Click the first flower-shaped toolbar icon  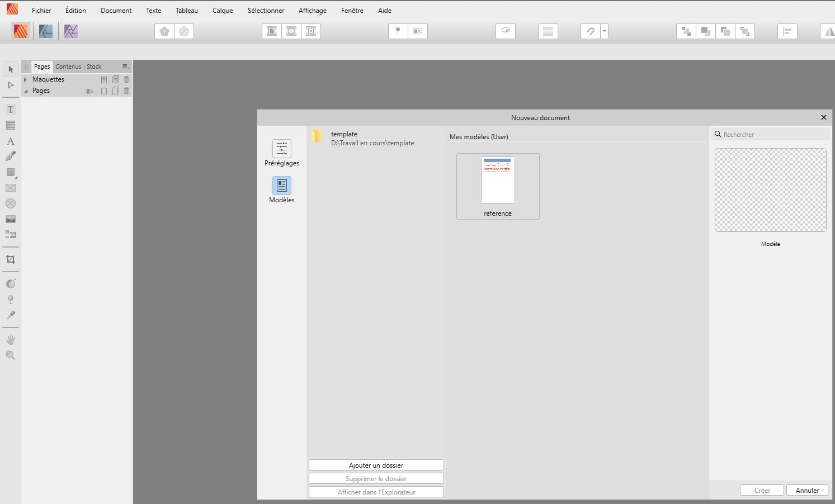click(x=164, y=31)
